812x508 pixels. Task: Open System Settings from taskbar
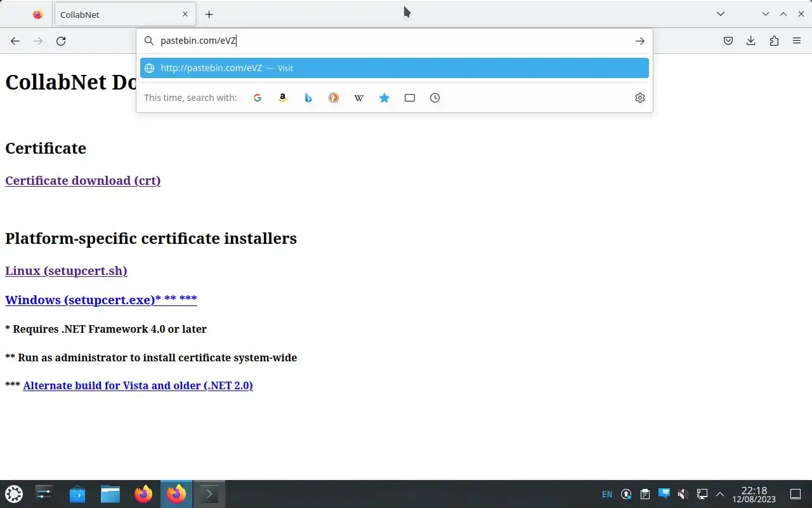(x=44, y=494)
